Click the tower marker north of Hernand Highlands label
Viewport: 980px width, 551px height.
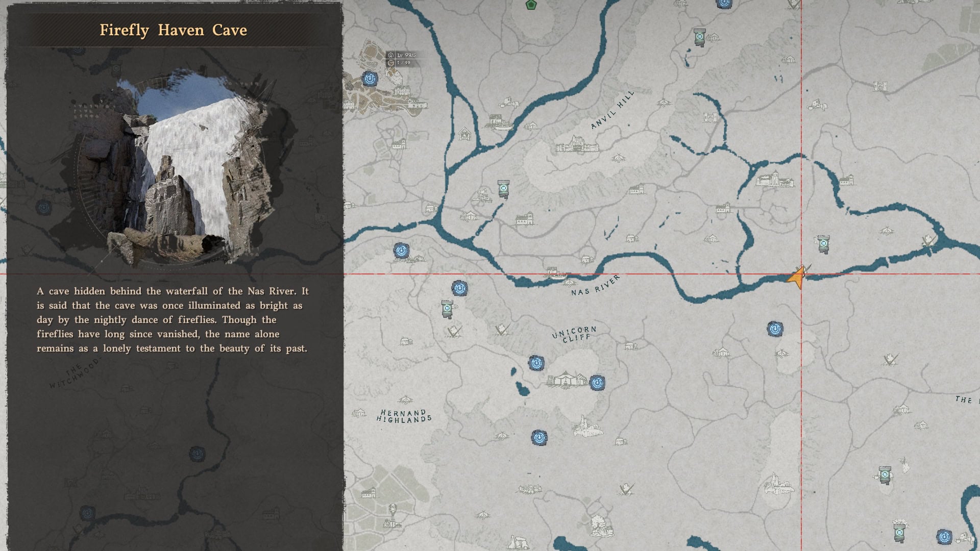coord(447,309)
